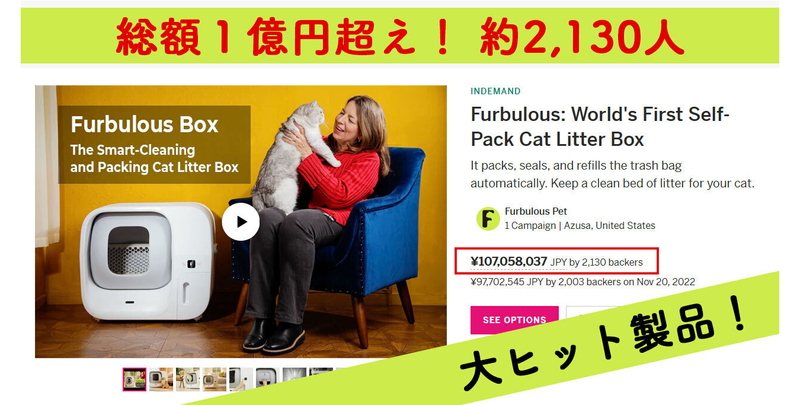Open the SEE OPTIONS button
The width and height of the screenshot is (800, 405).
(x=514, y=320)
